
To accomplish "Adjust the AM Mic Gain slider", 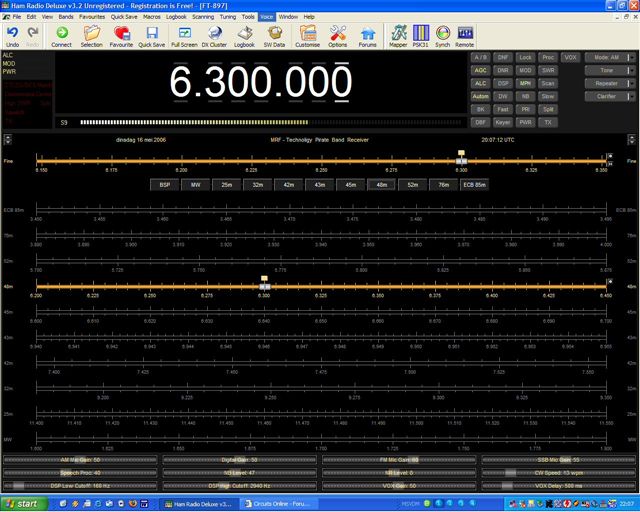I will [78, 460].
